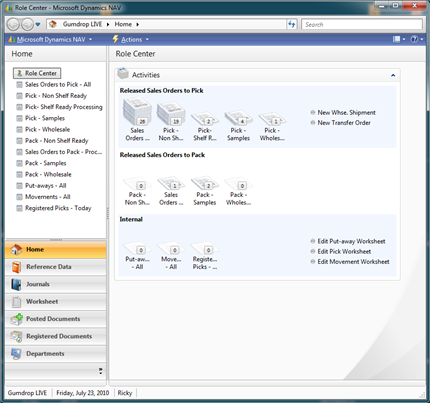Open the Pick - Non Shelf cue showing 19
The width and height of the screenshot is (430, 403).
(171, 122)
